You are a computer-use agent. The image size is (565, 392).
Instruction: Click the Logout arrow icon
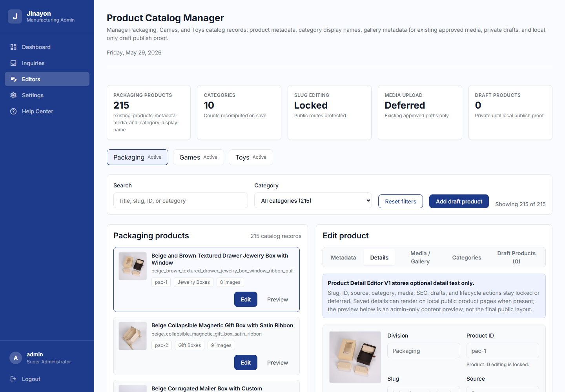click(13, 379)
